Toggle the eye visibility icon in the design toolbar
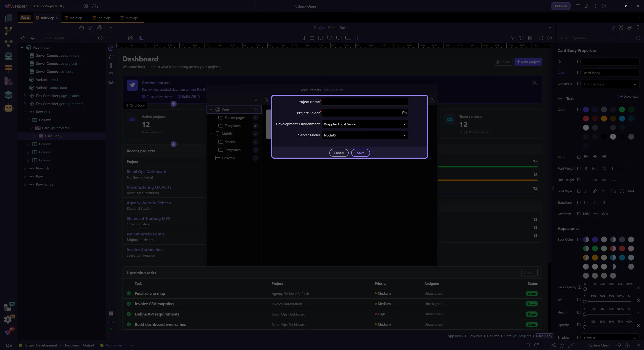This screenshot has width=644, height=350. 111,83
